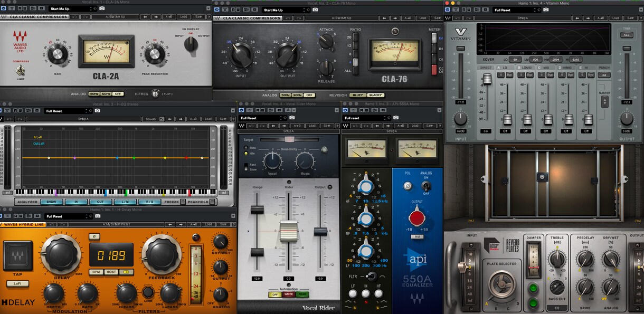Screen dimensions: 644x314
Task: Toggle PEAKHOLD on the H-EQ analyzer
Action: [212, 202]
